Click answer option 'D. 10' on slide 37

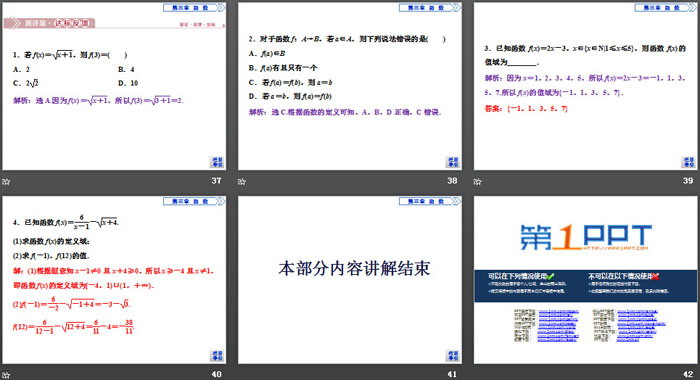pos(128,83)
